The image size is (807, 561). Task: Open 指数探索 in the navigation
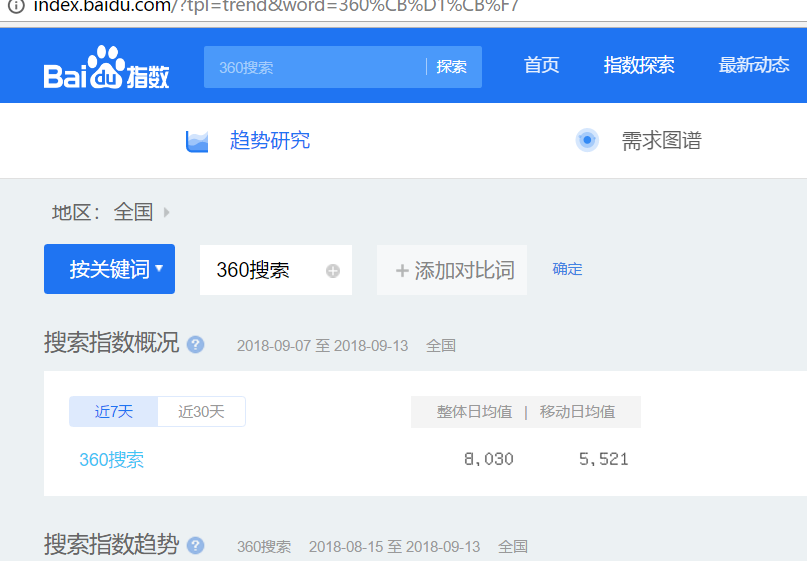click(x=639, y=65)
